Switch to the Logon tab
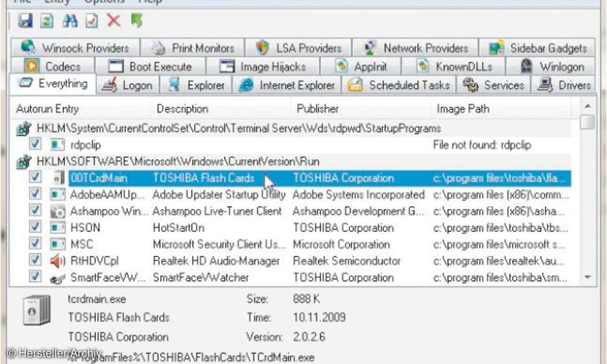Viewport: 607px width, 364px height. coord(127,85)
